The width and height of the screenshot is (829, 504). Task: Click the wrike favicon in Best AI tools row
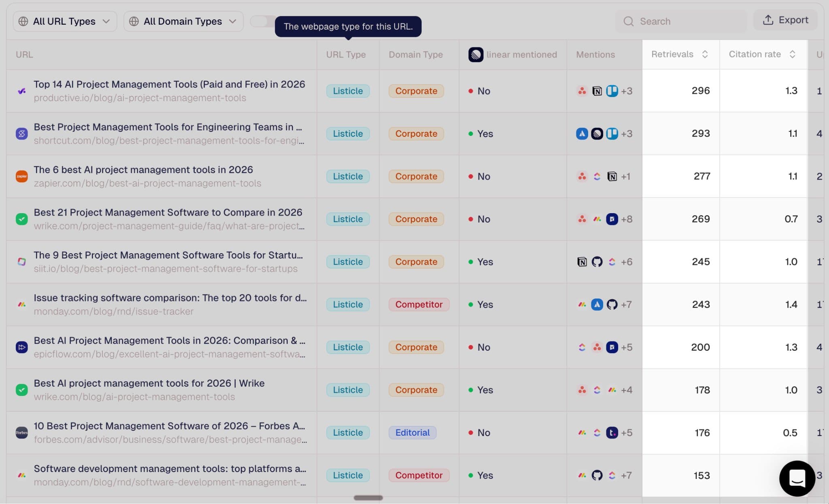[22, 390]
